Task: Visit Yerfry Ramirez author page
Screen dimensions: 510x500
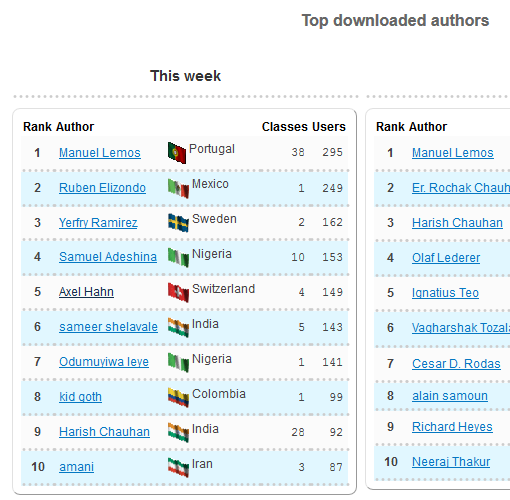Action: [98, 223]
